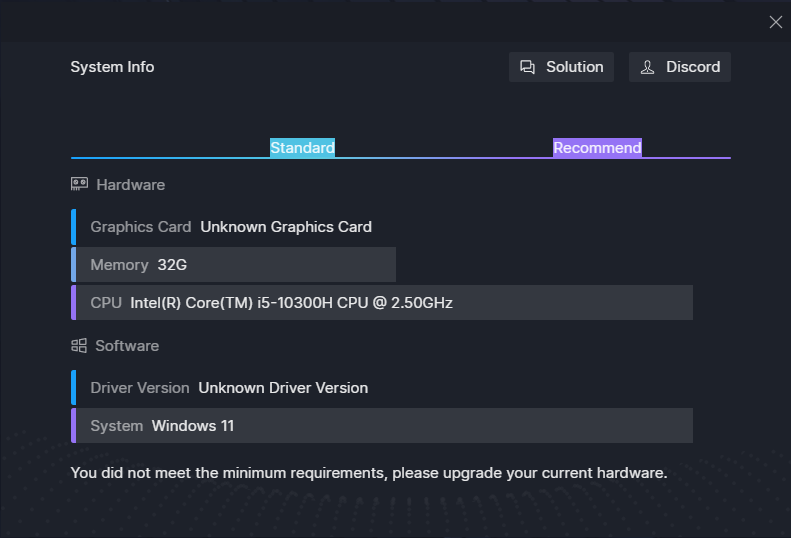This screenshot has height=538, width=791.
Task: Click the person icon beside Discord
Action: (x=648, y=68)
